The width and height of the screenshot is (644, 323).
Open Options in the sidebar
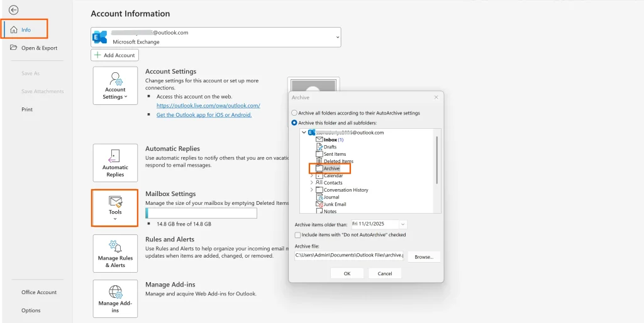[x=31, y=310]
